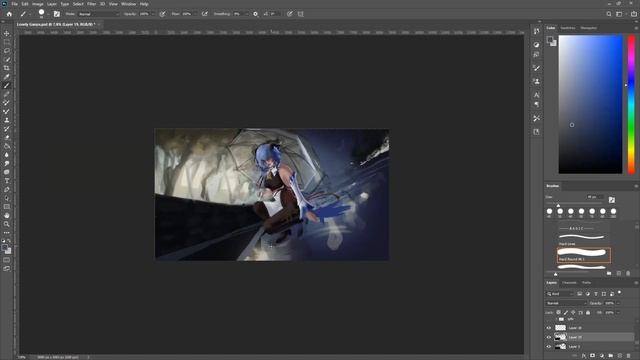Screen dimensions: 640x360
Task: Switch to the Channels tab
Action: pos(569,282)
